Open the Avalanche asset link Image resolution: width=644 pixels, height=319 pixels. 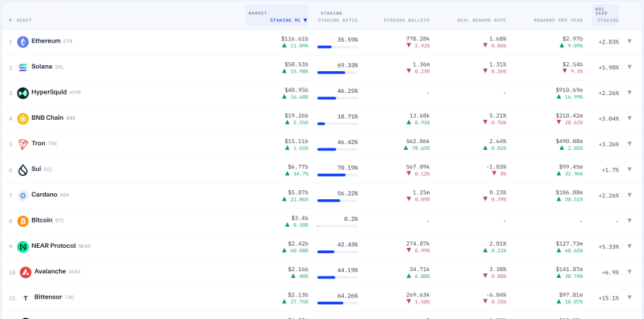(50, 271)
